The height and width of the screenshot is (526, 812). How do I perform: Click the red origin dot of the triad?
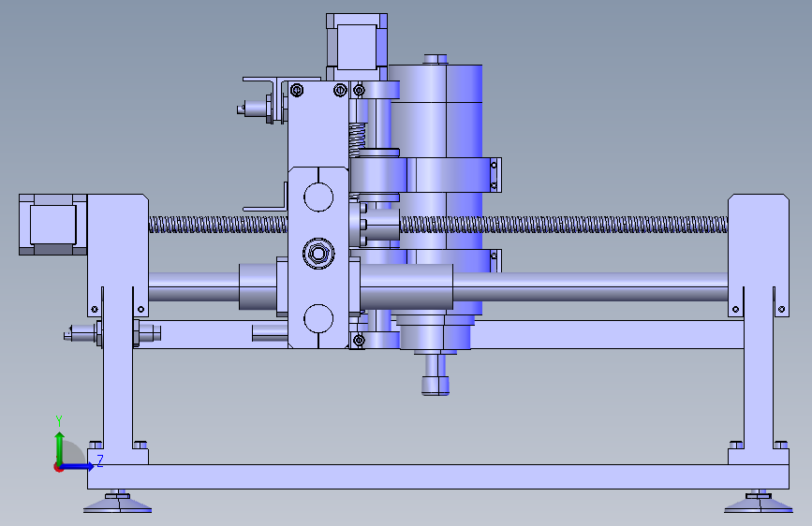click(x=58, y=467)
